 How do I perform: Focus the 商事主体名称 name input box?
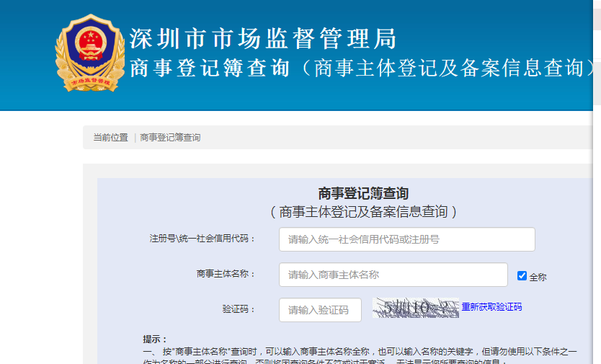[x=393, y=275]
